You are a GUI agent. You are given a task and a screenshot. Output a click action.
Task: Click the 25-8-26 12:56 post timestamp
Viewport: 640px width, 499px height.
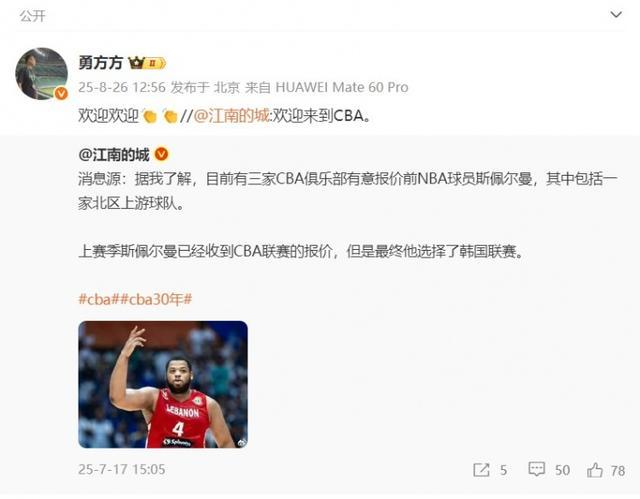[x=122, y=87]
